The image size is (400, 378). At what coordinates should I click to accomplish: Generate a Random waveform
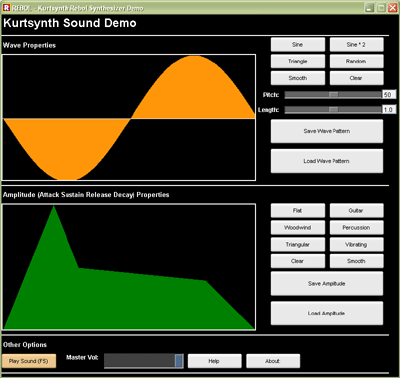(x=356, y=61)
